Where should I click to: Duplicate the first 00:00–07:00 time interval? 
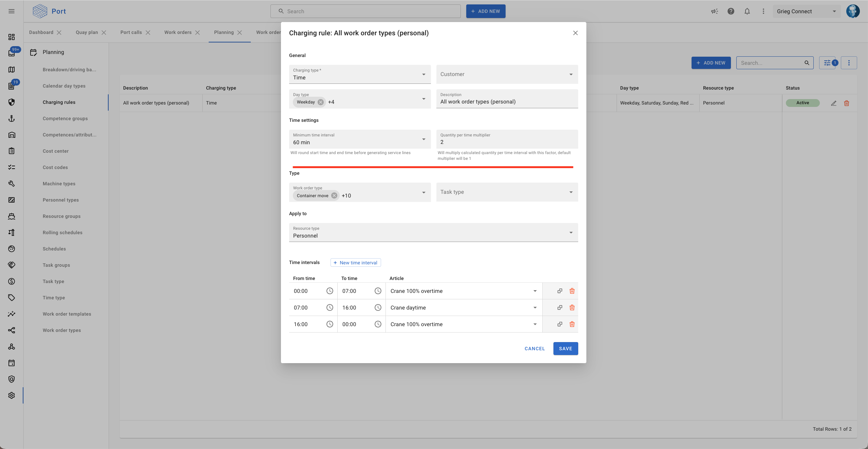point(560,291)
